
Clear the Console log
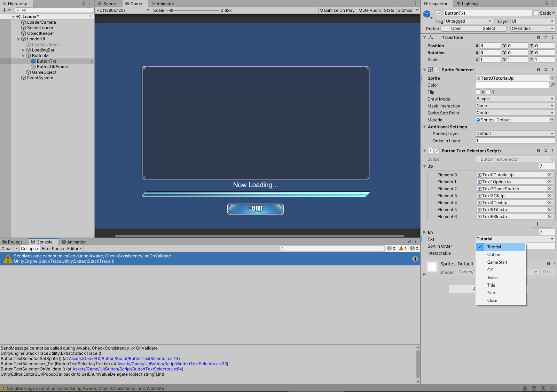coord(7,249)
